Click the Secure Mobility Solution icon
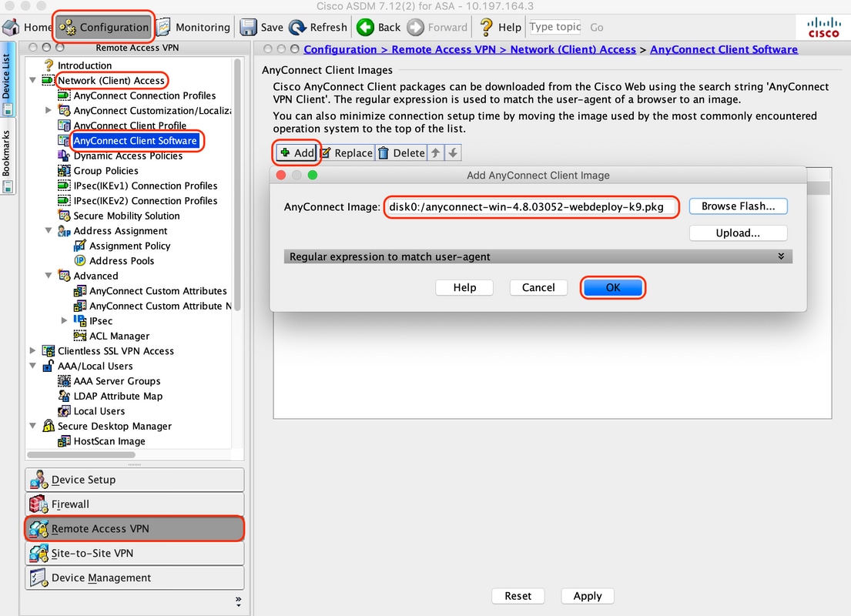 (x=63, y=216)
